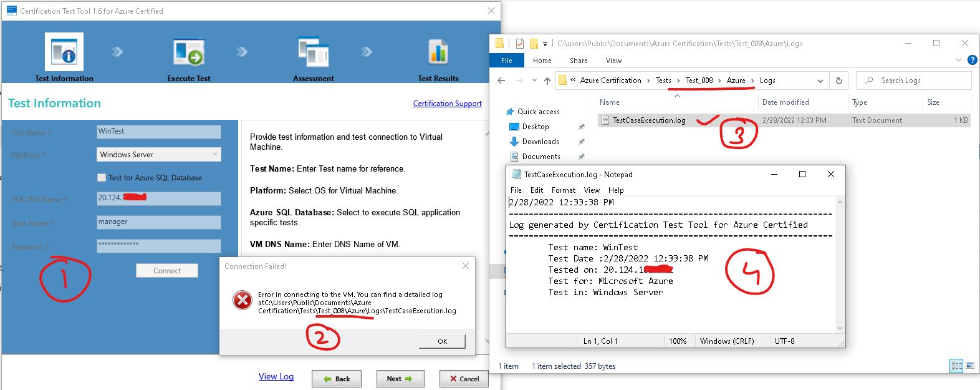980x390 pixels.
Task: Open recent locations dropdown arrow in Explorer
Action: 534,80
